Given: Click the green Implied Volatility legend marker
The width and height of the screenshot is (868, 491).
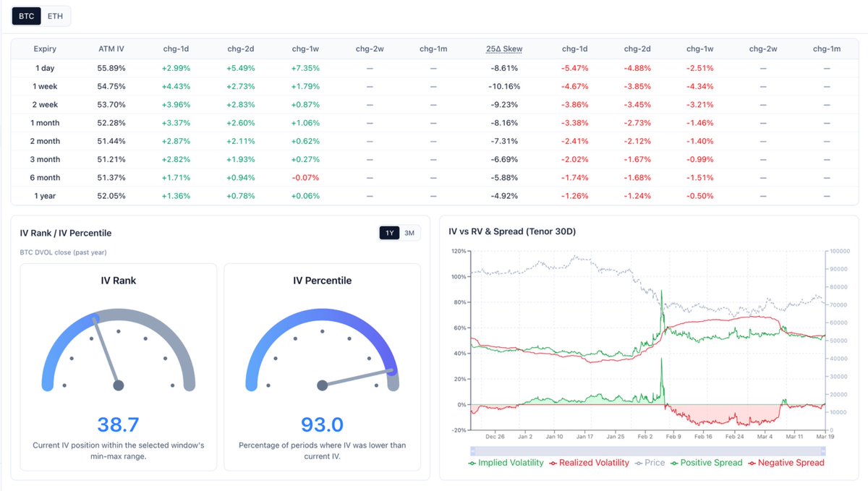Looking at the screenshot, I should point(470,463).
